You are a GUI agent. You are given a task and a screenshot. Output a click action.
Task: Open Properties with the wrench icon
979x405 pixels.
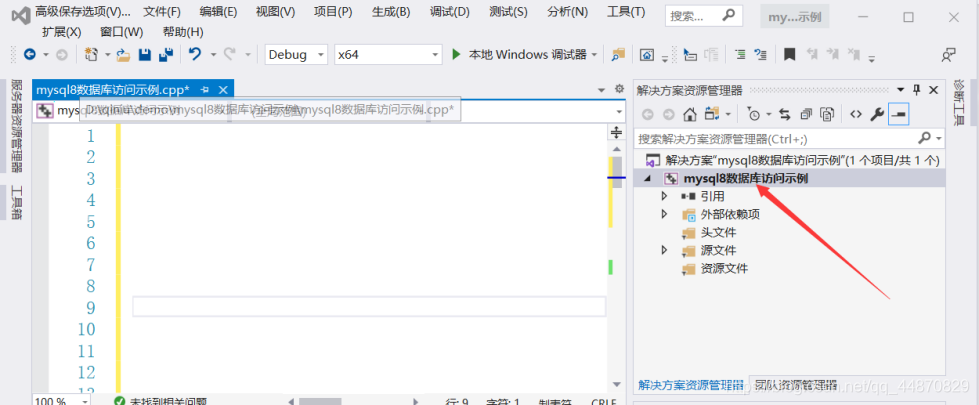click(x=877, y=114)
